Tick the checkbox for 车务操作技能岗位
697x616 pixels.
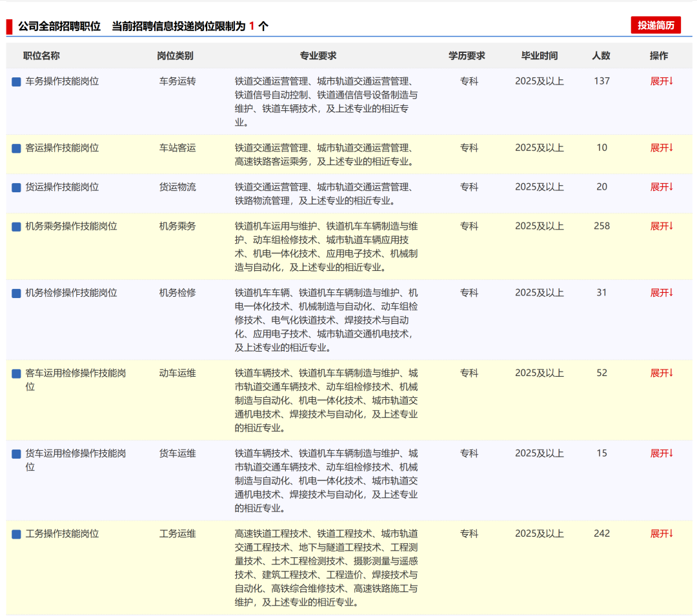16,82
